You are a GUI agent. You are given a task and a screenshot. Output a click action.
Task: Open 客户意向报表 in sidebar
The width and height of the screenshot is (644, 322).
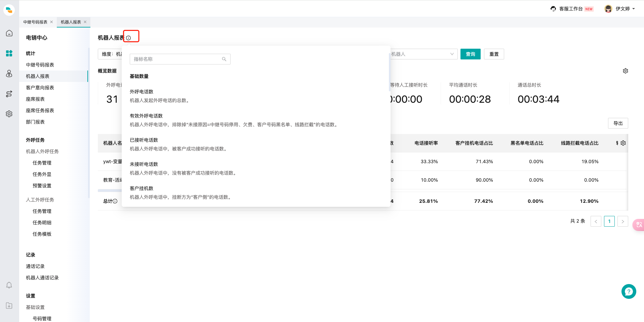pyautogui.click(x=40, y=88)
